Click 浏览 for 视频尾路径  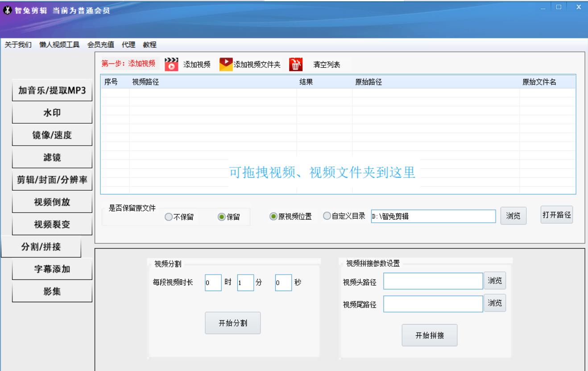pyautogui.click(x=495, y=304)
